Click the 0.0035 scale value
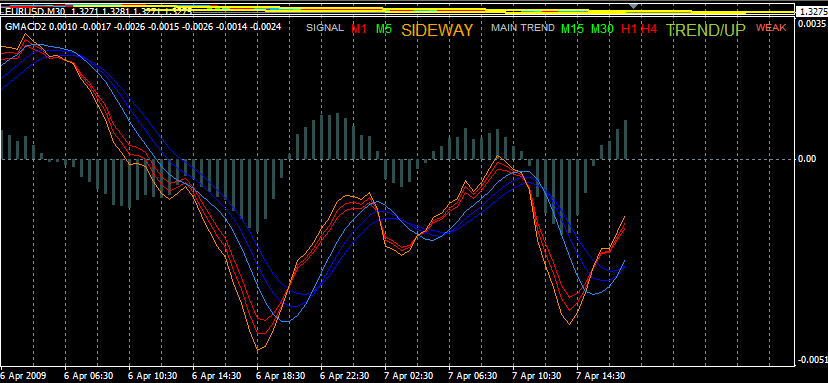Viewport: 828px width, 383px height. point(812,24)
